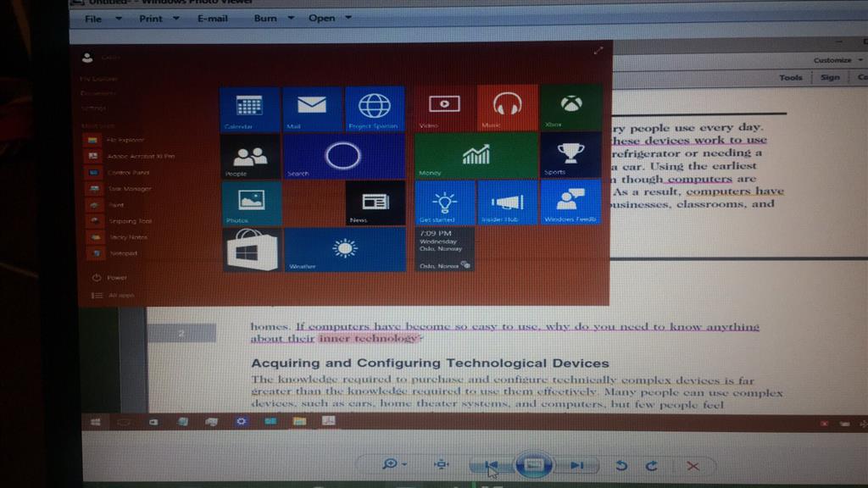This screenshot has width=868, height=488.
Task: Open the Music headphones tile
Action: click(508, 108)
